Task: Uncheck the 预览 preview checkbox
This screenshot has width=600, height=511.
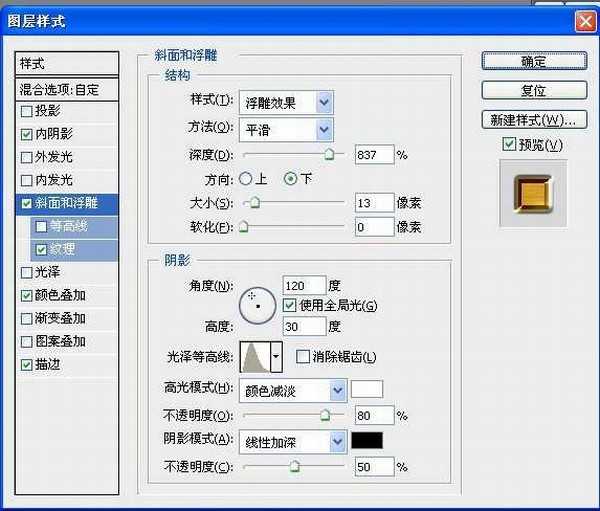Action: pos(509,145)
